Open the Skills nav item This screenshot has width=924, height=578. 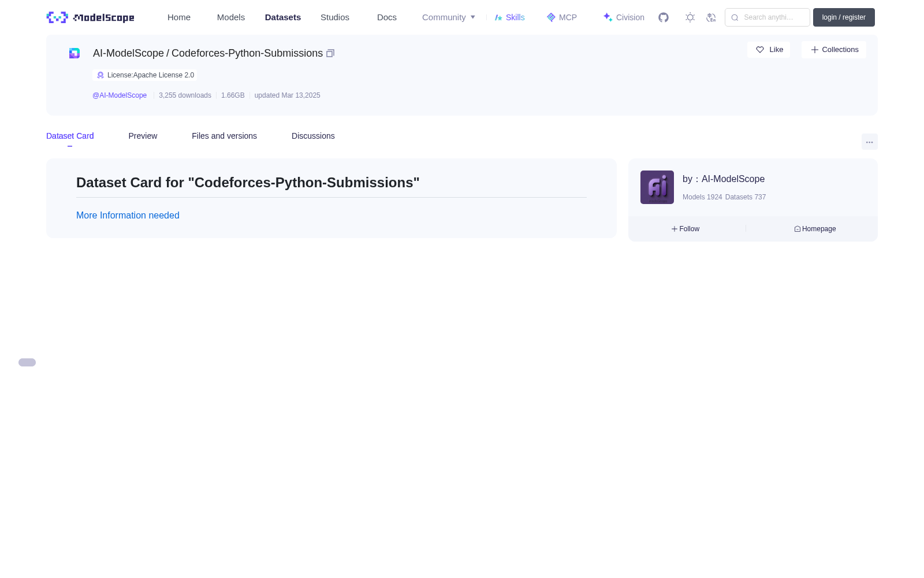510,17
